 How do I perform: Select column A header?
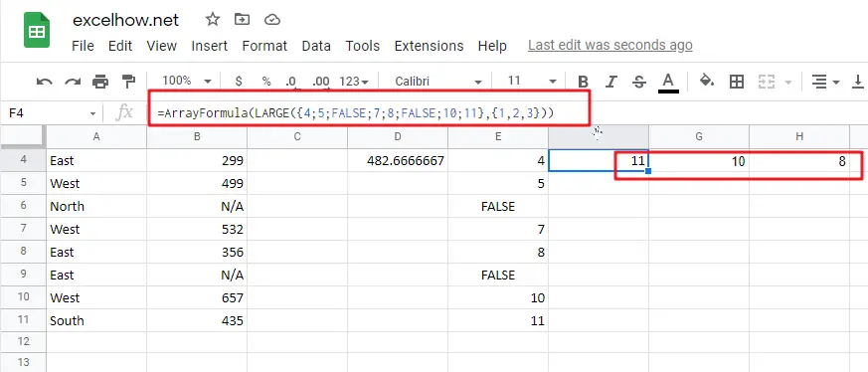click(x=96, y=136)
